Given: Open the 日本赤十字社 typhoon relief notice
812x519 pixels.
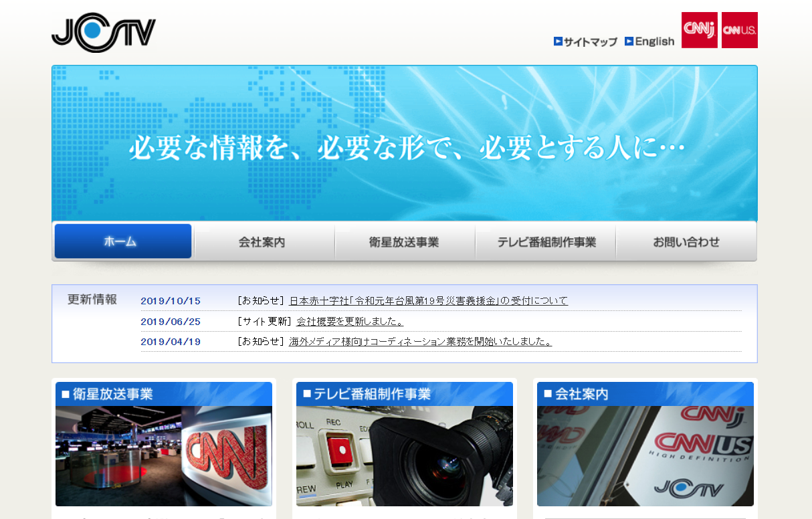Looking at the screenshot, I should click(428, 301).
